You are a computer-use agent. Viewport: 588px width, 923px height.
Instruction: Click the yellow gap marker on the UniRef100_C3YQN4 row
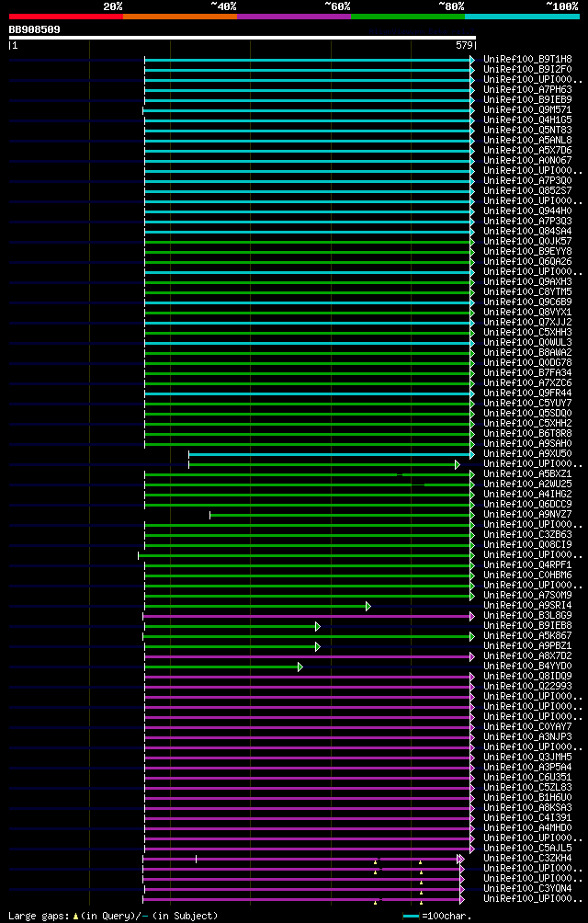tap(421, 893)
